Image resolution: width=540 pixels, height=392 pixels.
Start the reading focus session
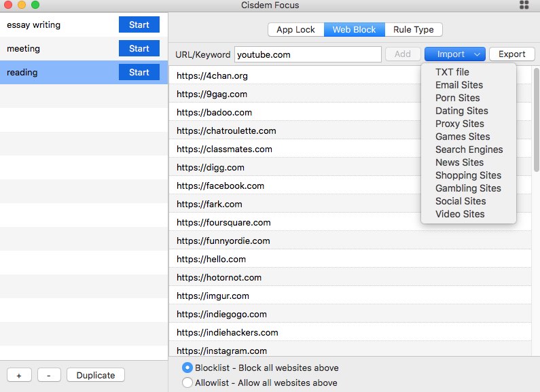pos(139,72)
